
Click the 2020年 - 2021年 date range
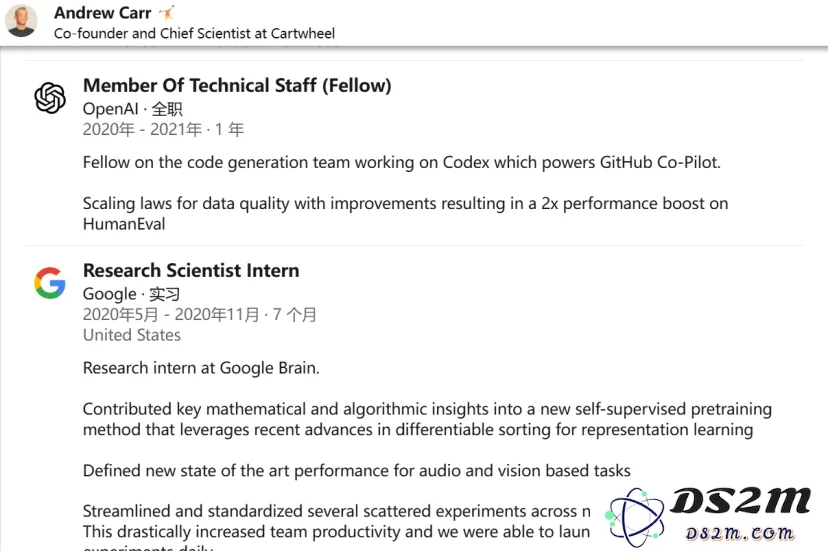(x=143, y=129)
